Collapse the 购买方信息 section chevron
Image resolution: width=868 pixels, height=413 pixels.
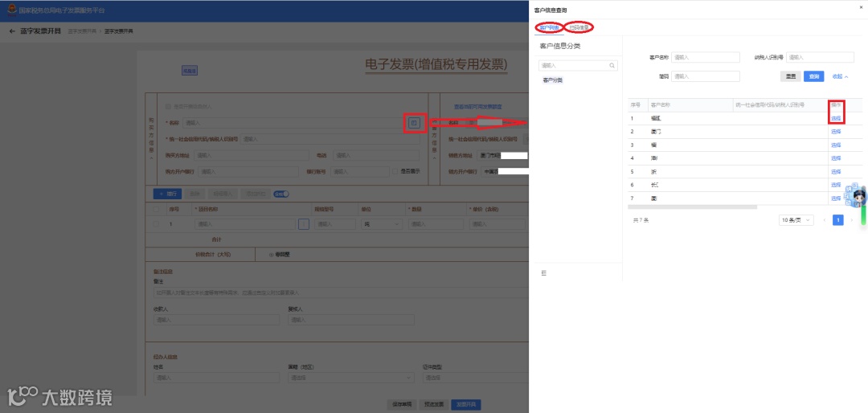[151, 158]
